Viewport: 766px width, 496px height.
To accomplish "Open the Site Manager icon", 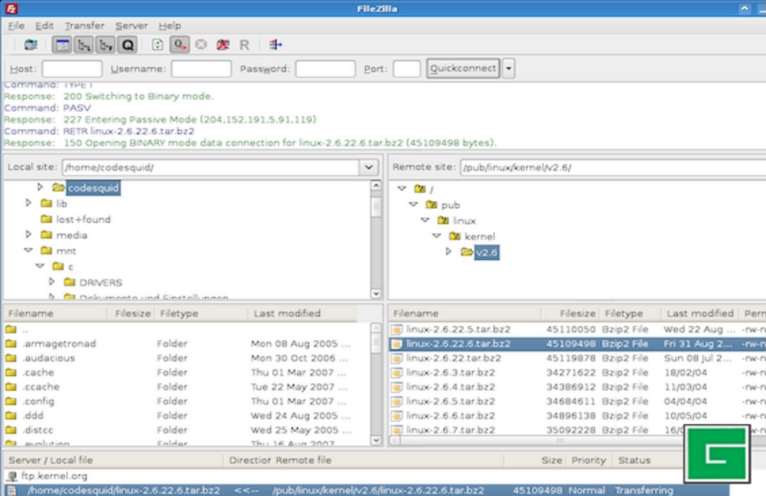I will [31, 45].
